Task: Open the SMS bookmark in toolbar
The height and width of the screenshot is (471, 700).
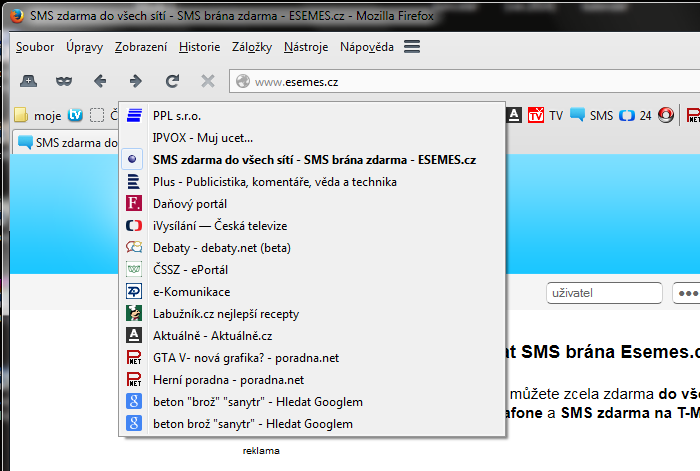Action: pyautogui.click(x=592, y=115)
